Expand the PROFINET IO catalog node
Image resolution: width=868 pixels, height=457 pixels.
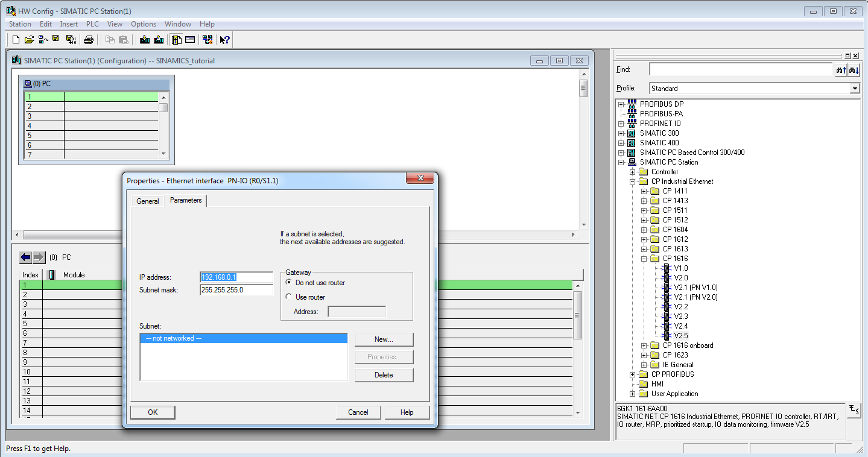point(621,124)
